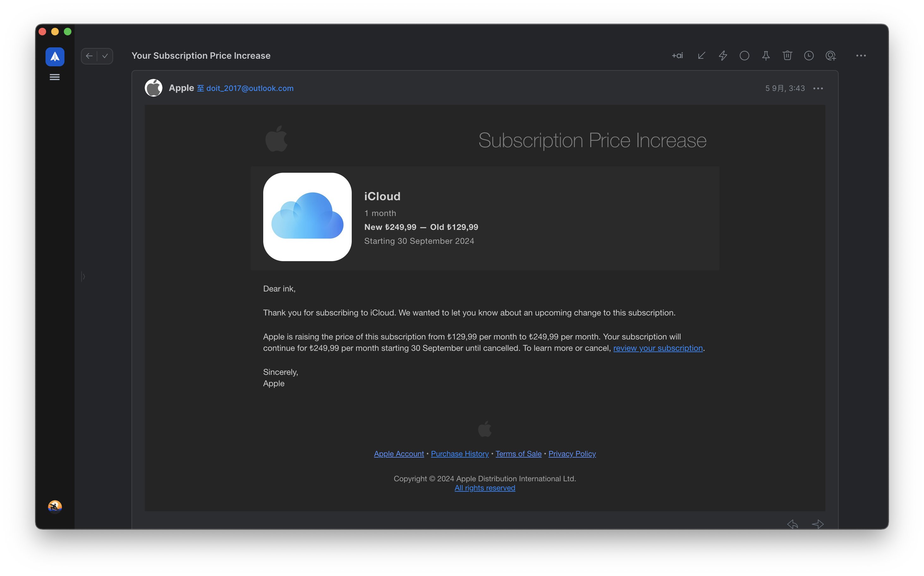This screenshot has width=924, height=576.
Task: Click the Apple sender avatar
Action: 154,88
